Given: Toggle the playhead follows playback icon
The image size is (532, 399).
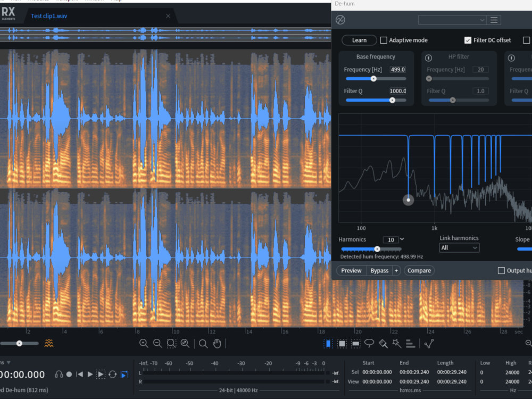Looking at the screenshot, I should (124, 374).
